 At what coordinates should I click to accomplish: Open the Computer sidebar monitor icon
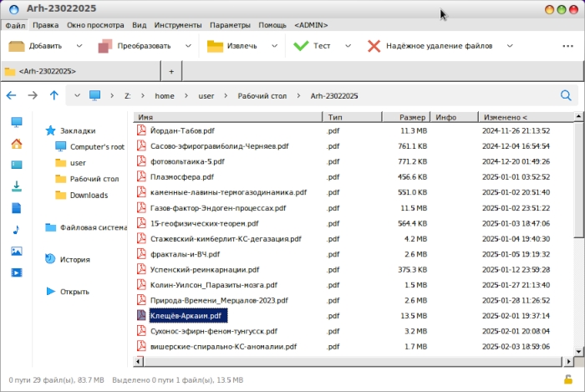point(17,122)
